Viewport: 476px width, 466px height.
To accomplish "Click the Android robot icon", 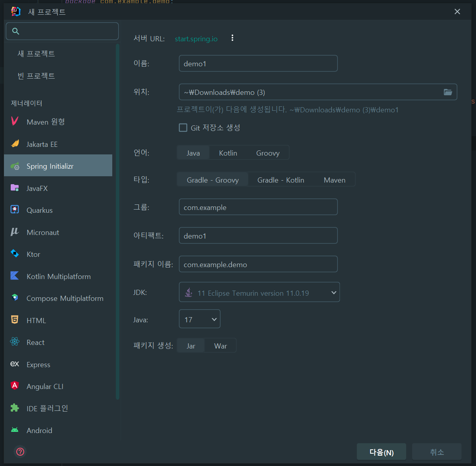I will click(15, 430).
